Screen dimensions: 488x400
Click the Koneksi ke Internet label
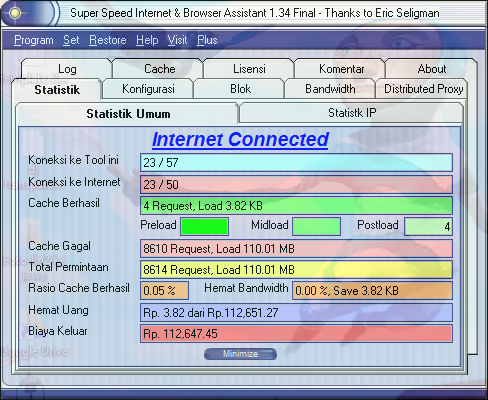pos(74,182)
